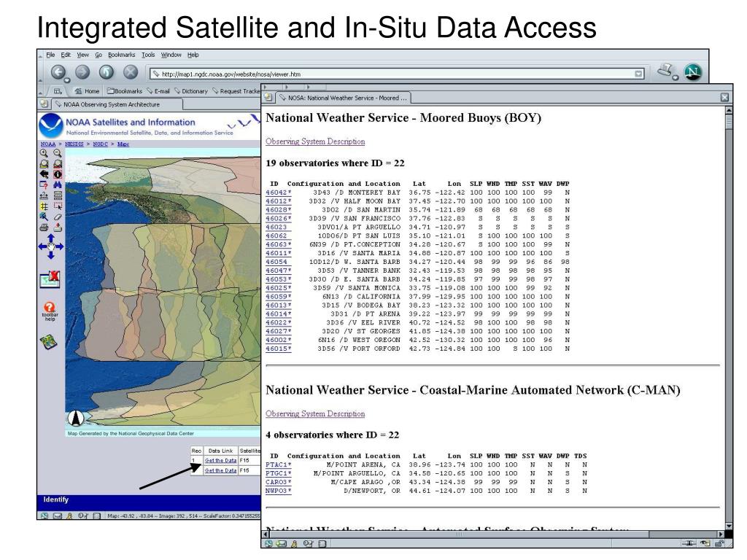Click the NOAA logo emblem
Image resolution: width=747 pixels, height=560 pixels.
point(50,125)
